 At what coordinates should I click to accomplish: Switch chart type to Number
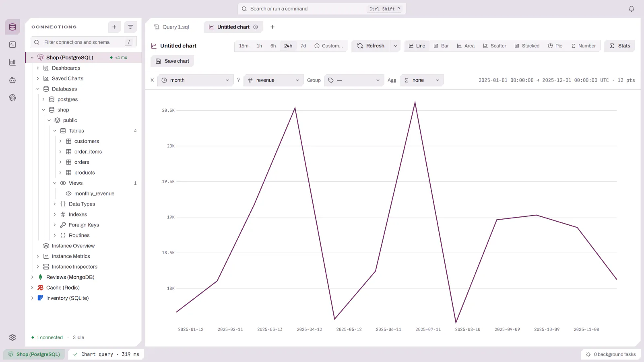pos(584,46)
